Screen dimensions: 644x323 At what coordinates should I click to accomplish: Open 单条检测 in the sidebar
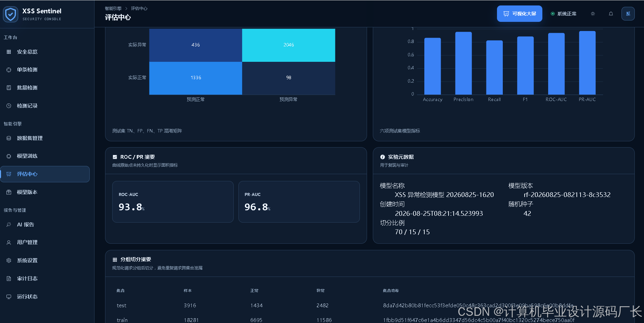(x=45, y=70)
